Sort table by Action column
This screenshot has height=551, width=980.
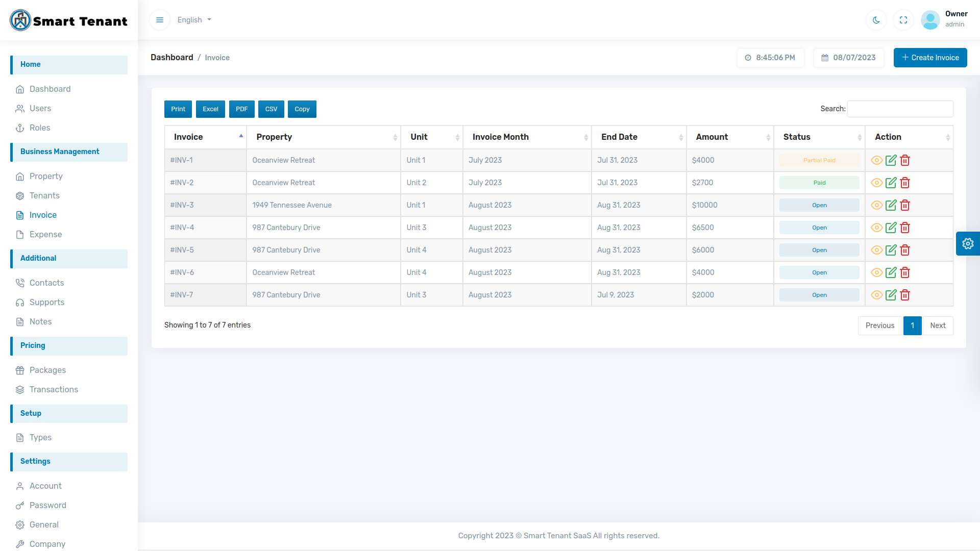pos(909,137)
